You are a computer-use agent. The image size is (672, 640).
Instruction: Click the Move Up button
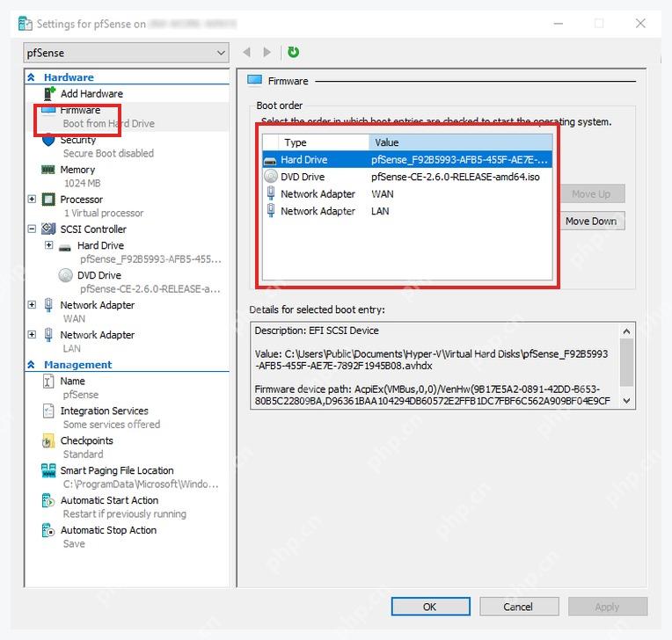(591, 194)
